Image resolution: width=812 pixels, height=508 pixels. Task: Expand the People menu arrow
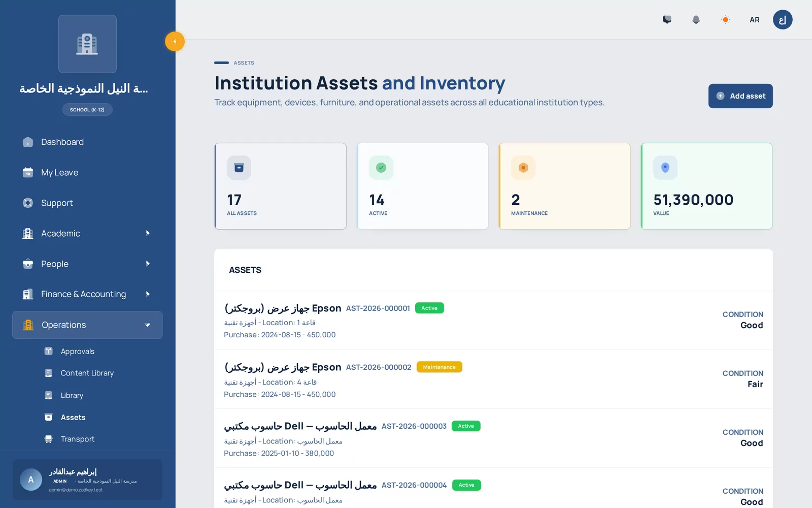148,264
